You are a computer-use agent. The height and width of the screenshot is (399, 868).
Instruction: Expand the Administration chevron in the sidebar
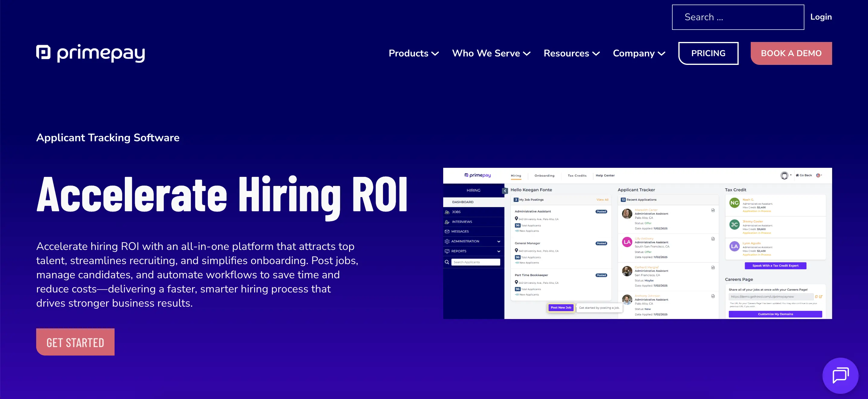pyautogui.click(x=499, y=241)
